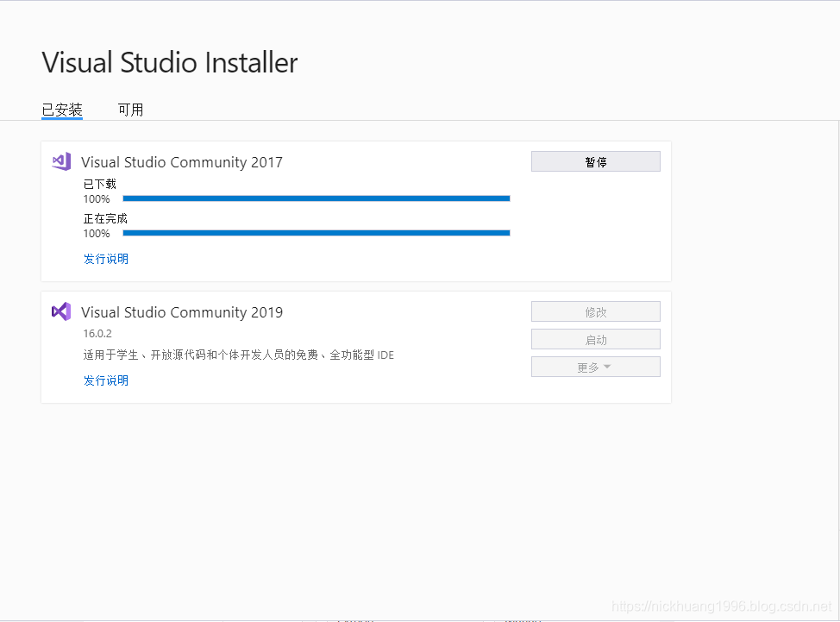Click the 已下载 label
The image size is (840, 622).
tap(100, 185)
